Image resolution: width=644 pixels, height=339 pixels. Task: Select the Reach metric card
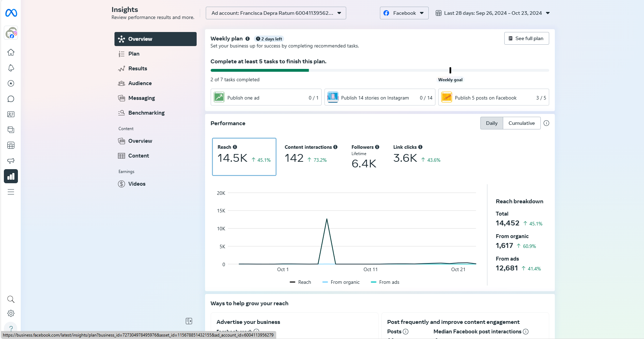coord(244,157)
